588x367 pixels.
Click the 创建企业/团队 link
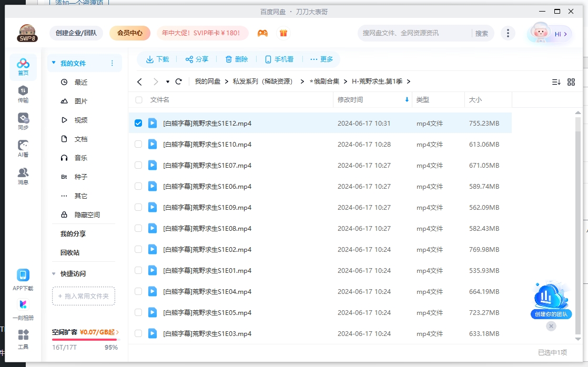click(75, 33)
